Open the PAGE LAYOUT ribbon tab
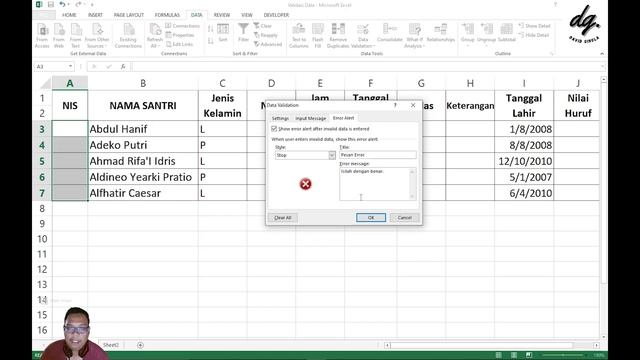 [x=129, y=15]
